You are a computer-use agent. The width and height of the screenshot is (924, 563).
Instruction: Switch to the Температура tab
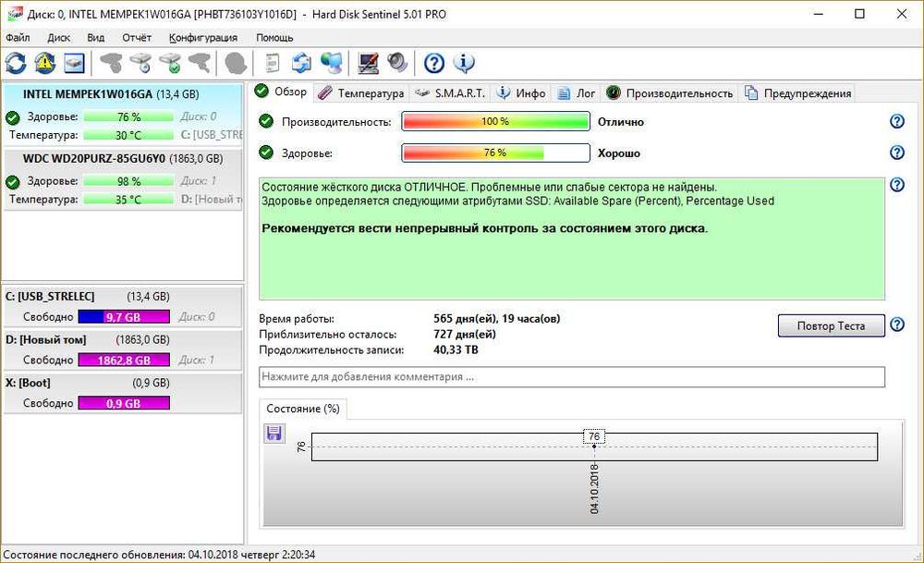coord(360,93)
